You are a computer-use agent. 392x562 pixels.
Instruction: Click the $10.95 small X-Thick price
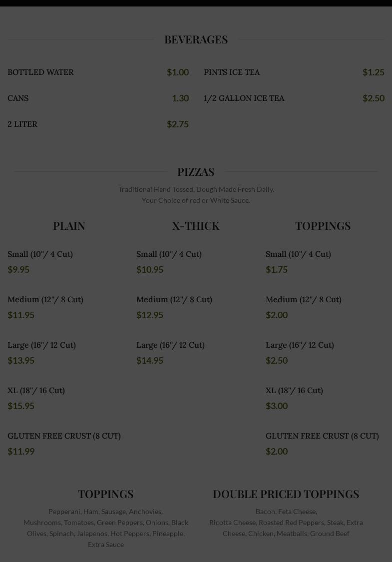150,269
